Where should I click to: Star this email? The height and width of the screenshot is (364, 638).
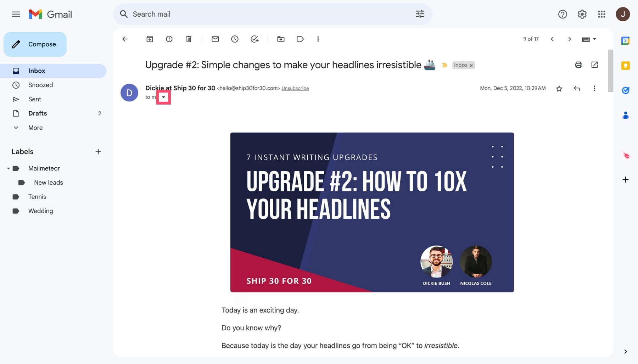[x=559, y=89]
